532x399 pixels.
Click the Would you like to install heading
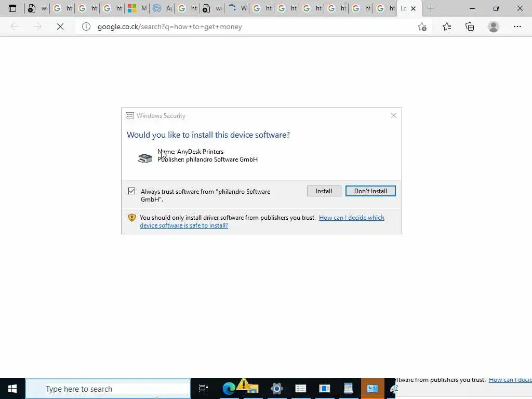[208, 135]
